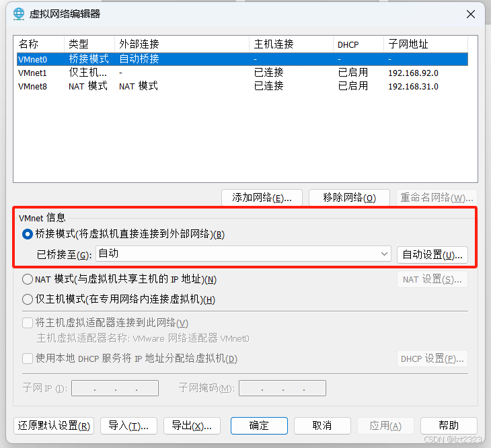
Task: Click the 子网地址 column header
Action: click(x=426, y=44)
